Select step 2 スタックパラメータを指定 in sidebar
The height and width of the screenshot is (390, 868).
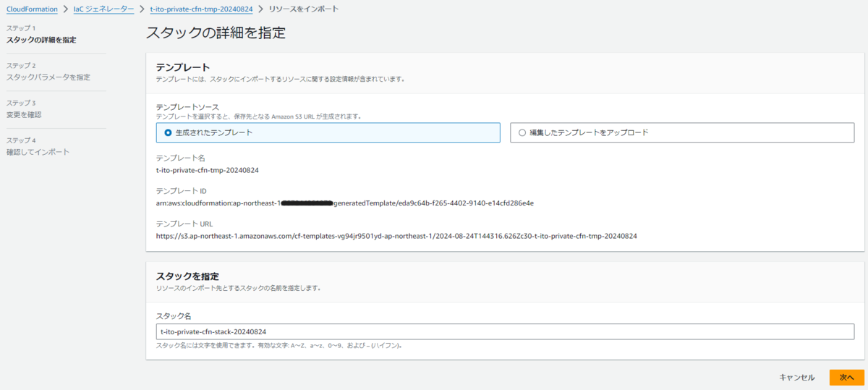[x=48, y=77]
